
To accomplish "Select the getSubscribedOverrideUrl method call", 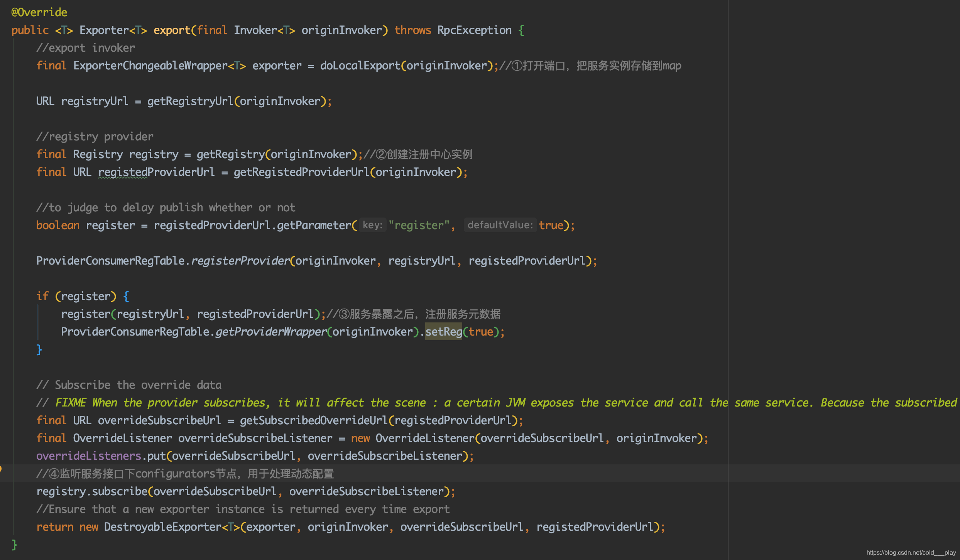I will [314, 420].
